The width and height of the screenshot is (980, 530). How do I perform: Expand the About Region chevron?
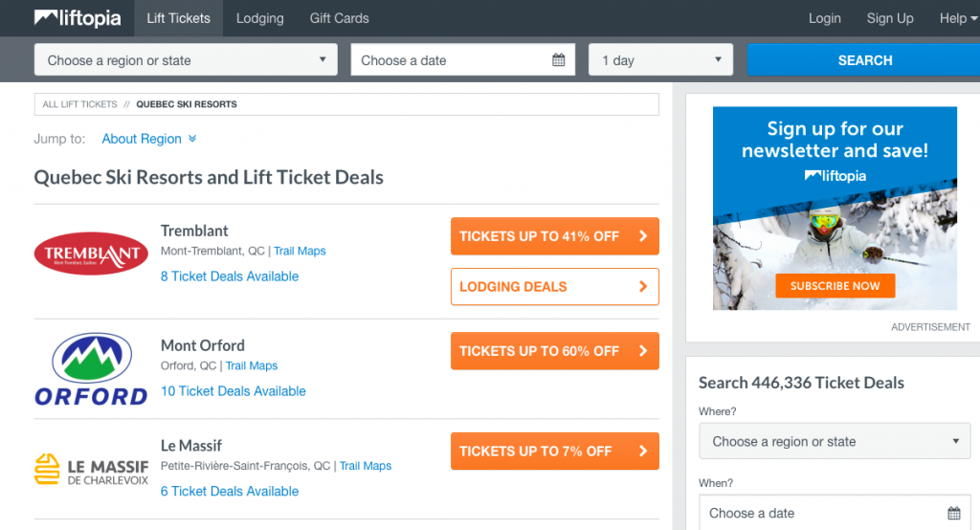tap(192, 139)
